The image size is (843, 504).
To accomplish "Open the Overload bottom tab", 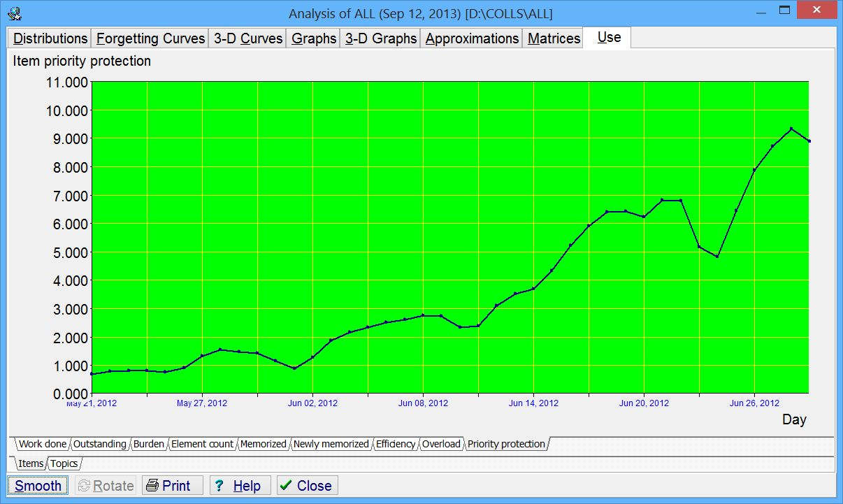I will click(441, 444).
